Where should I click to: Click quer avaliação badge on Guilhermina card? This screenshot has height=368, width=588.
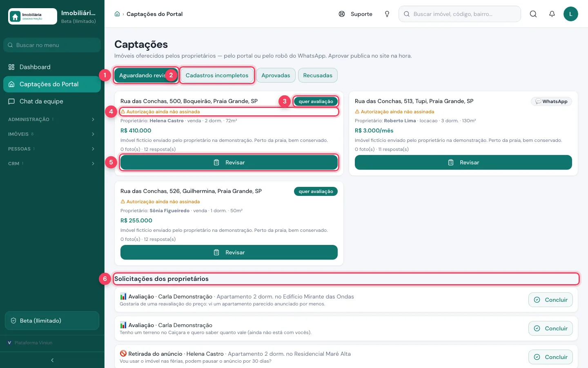(x=316, y=191)
